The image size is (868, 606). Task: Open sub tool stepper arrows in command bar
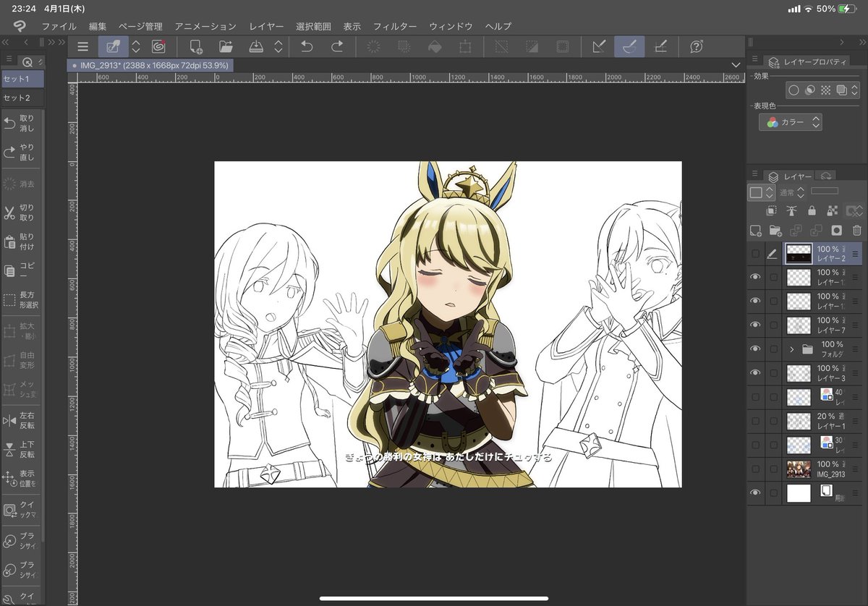135,47
